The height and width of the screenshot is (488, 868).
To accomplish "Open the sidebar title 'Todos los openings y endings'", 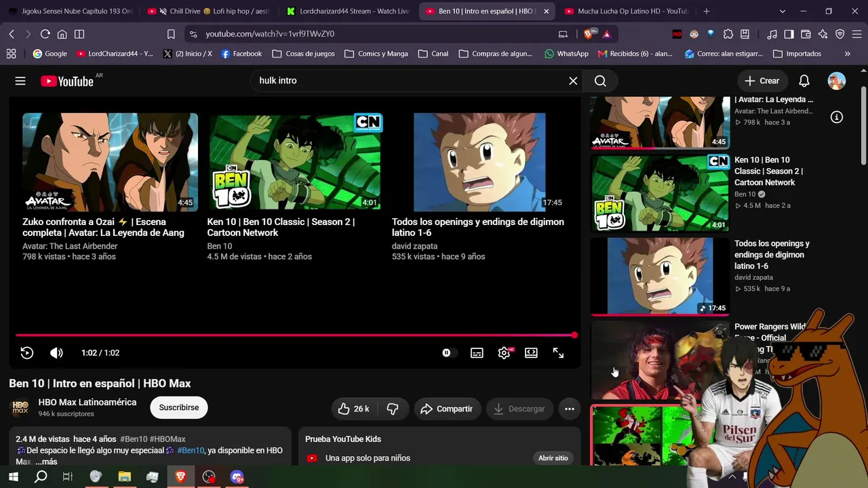I will coord(772,255).
